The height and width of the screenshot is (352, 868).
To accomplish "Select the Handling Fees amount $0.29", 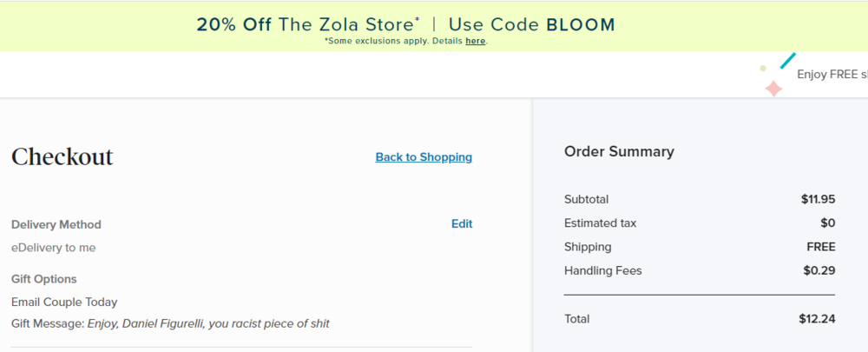I will pos(819,270).
